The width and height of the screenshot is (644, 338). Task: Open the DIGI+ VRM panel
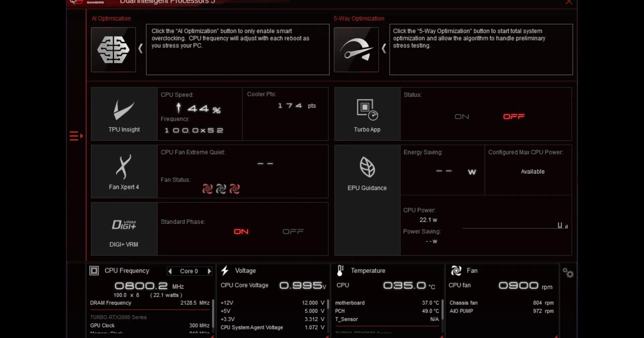(x=124, y=229)
